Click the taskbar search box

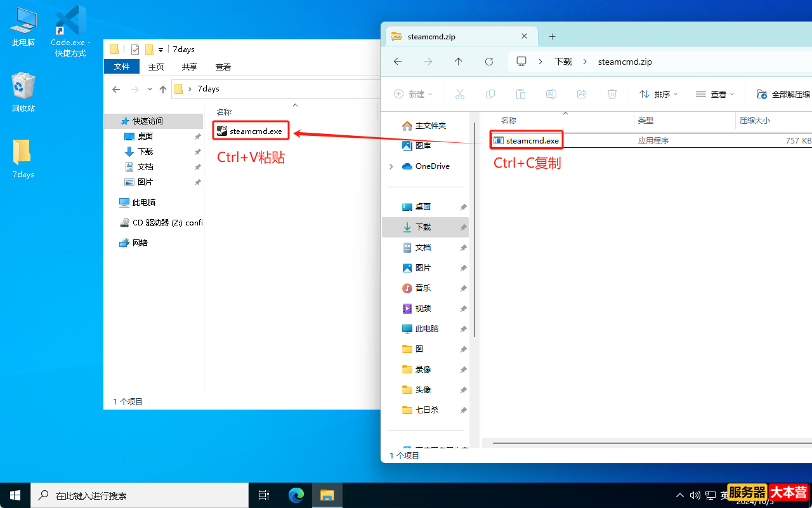(140, 495)
